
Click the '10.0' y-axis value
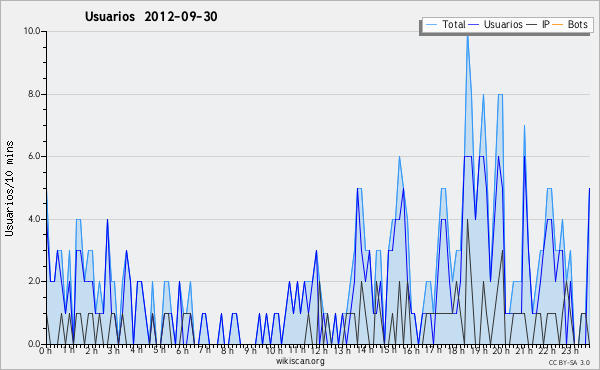pos(32,31)
